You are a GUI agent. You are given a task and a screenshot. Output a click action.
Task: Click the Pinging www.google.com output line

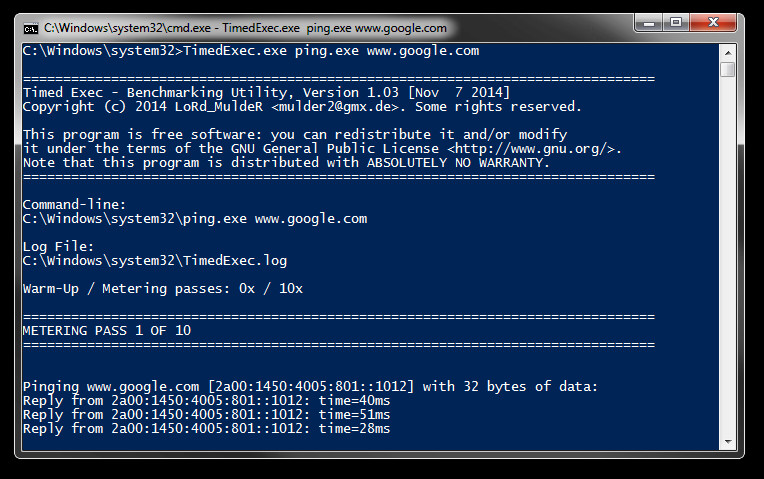[310, 386]
